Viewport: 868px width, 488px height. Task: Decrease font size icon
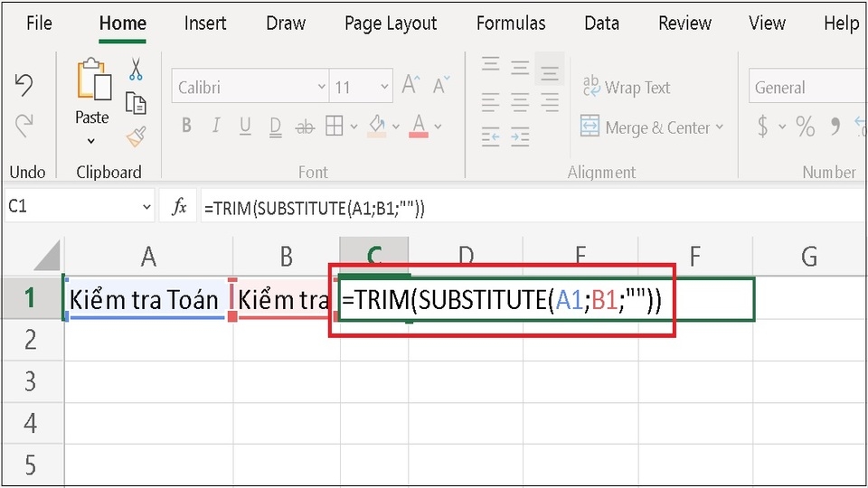[x=441, y=85]
